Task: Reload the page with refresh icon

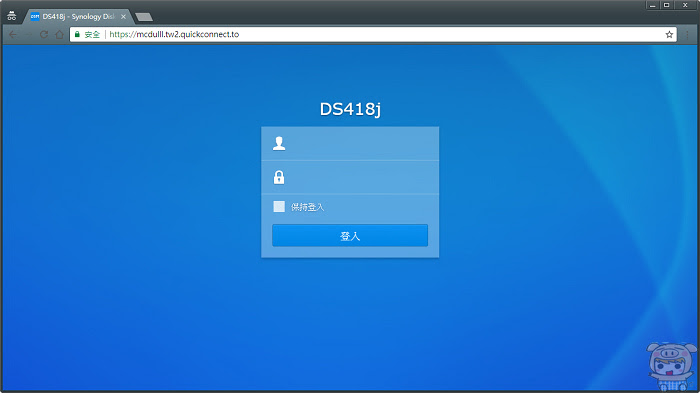Action: point(44,34)
